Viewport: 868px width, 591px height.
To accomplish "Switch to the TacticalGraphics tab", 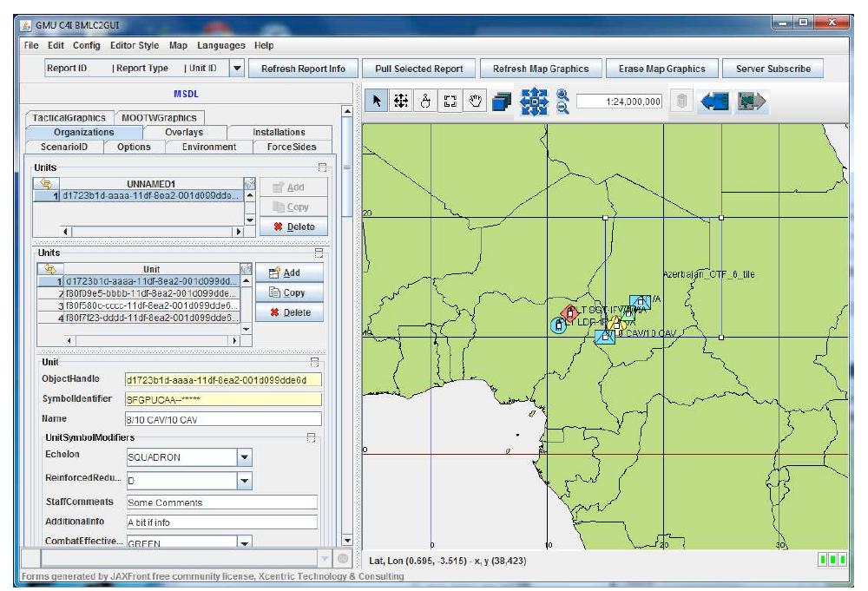I will (x=69, y=118).
